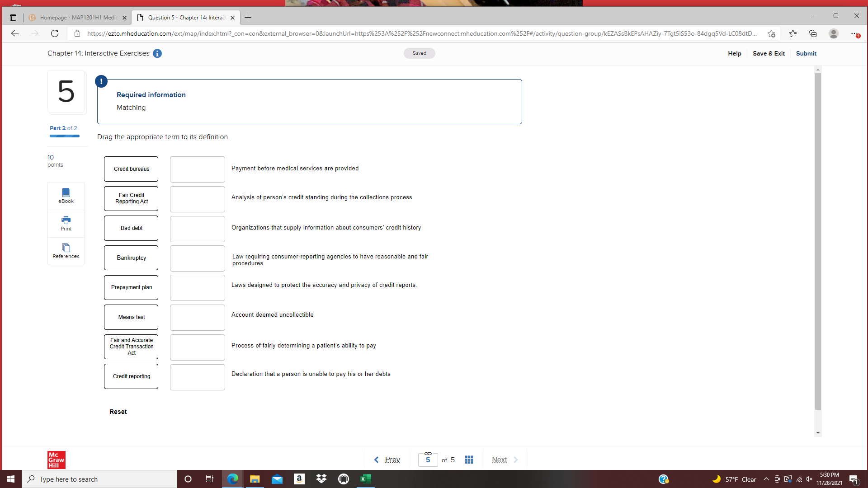Click Save & Exit
868x488 pixels.
pyautogui.click(x=769, y=53)
